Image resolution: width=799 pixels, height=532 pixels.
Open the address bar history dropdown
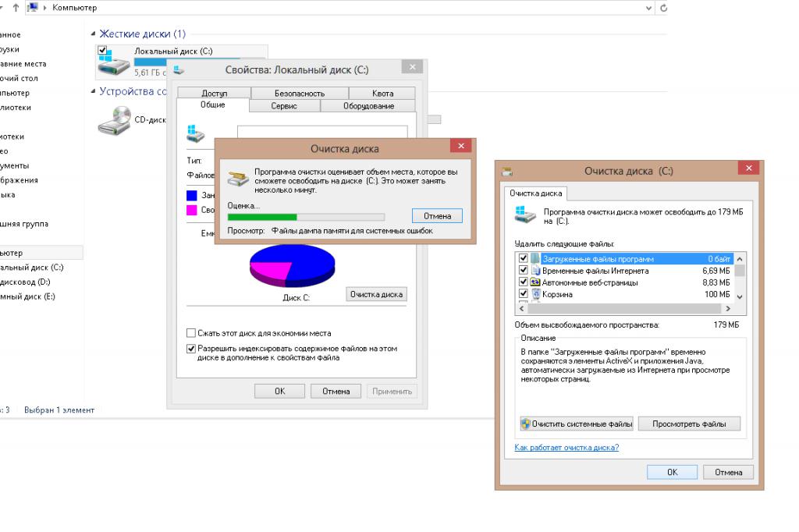click(x=650, y=7)
